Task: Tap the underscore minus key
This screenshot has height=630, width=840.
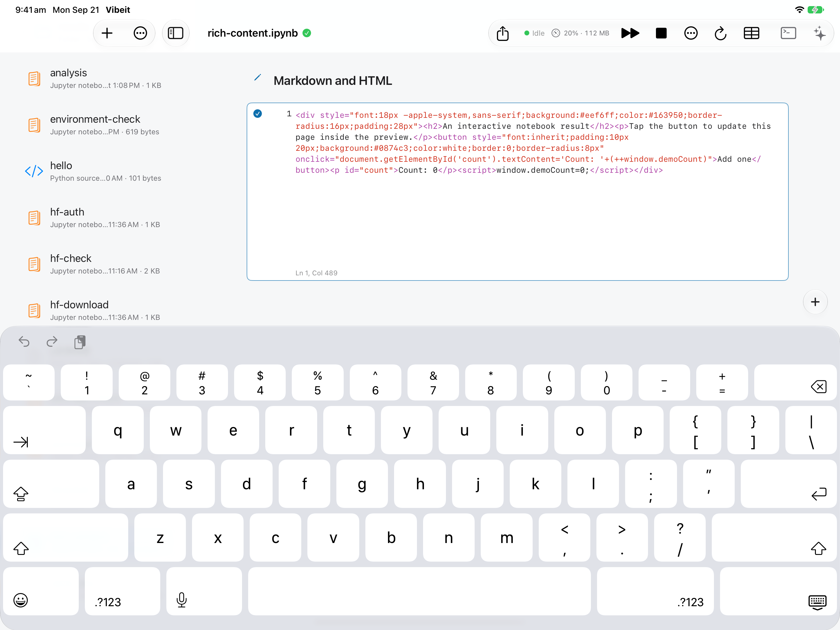Action: 664,382
